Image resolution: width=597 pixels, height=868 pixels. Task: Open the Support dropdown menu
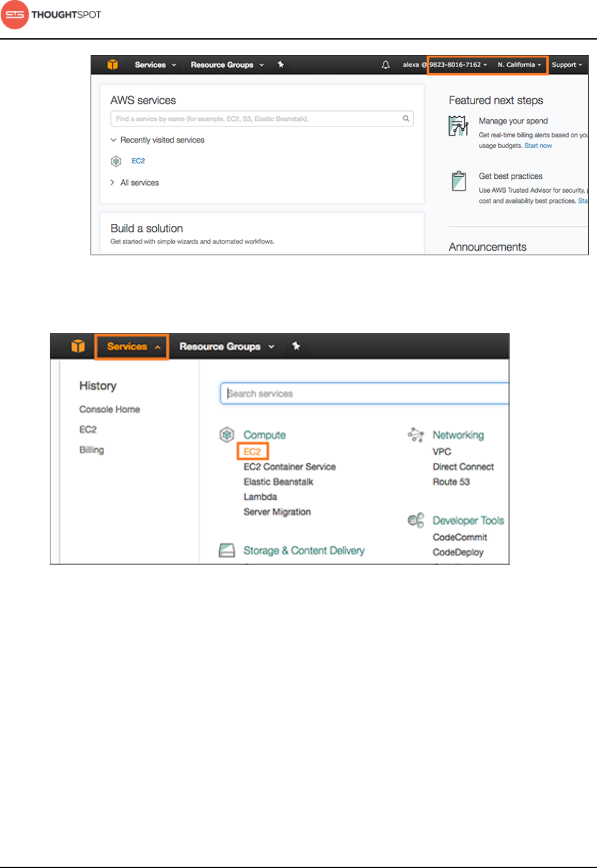[567, 64]
